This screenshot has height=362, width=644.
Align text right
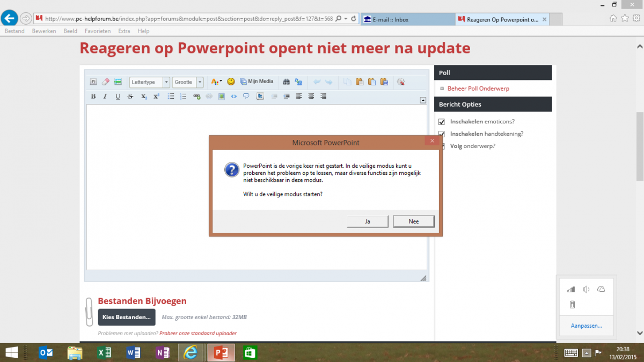coord(324,97)
